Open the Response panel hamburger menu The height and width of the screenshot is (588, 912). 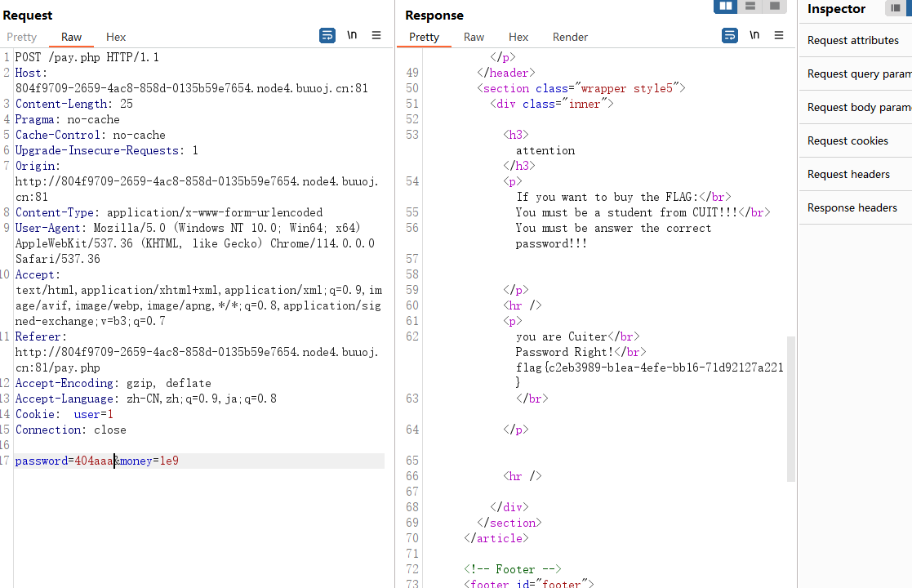click(779, 35)
